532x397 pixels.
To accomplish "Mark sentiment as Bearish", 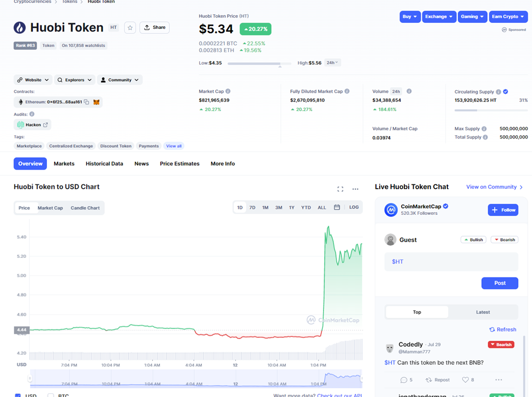I will click(x=504, y=240).
